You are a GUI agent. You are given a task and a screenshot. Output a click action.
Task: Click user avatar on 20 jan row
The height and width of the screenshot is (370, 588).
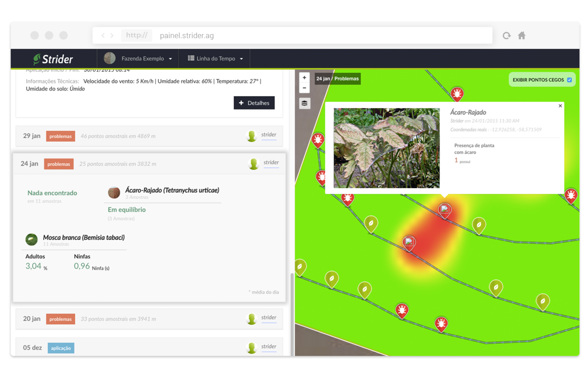pyautogui.click(x=251, y=319)
